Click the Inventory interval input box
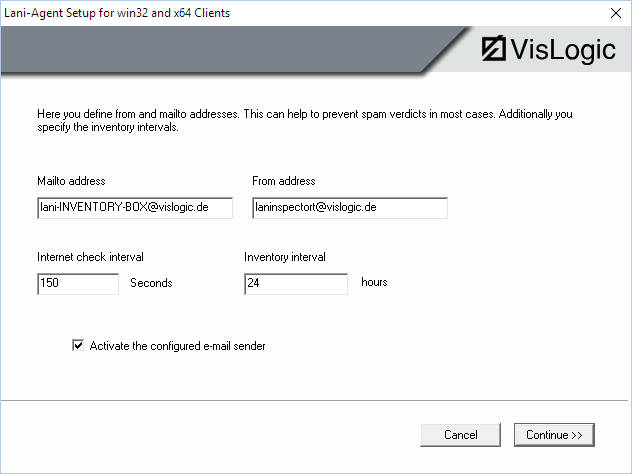Image resolution: width=632 pixels, height=474 pixels. point(295,284)
